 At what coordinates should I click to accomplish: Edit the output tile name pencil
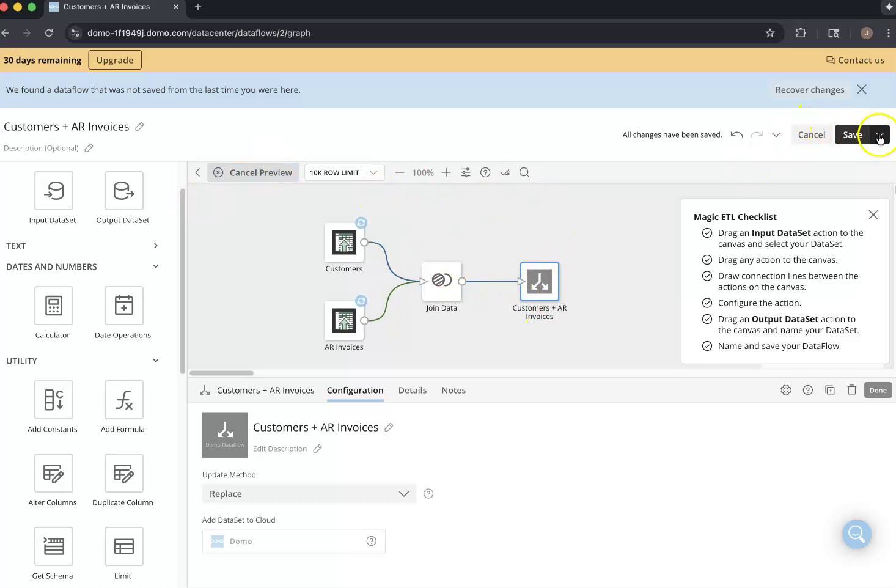[x=389, y=427]
